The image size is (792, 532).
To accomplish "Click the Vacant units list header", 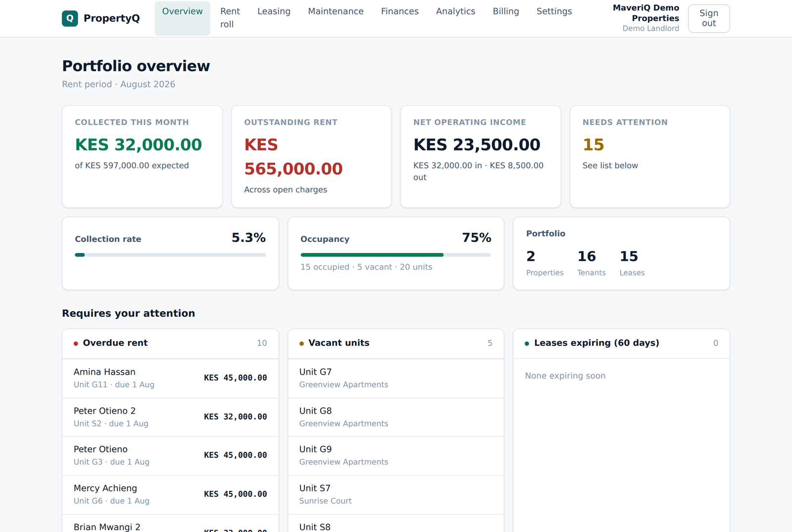I will coord(396,343).
